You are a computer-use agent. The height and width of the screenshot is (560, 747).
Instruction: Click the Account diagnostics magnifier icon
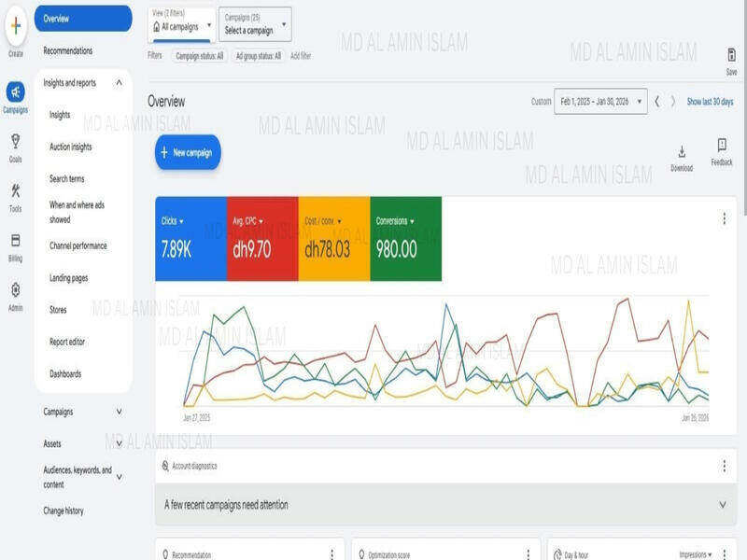coord(165,466)
